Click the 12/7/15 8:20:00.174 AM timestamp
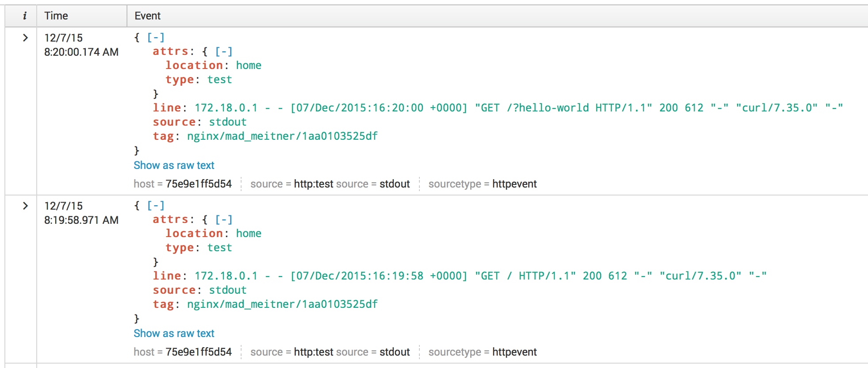This screenshot has width=868, height=368. point(81,45)
